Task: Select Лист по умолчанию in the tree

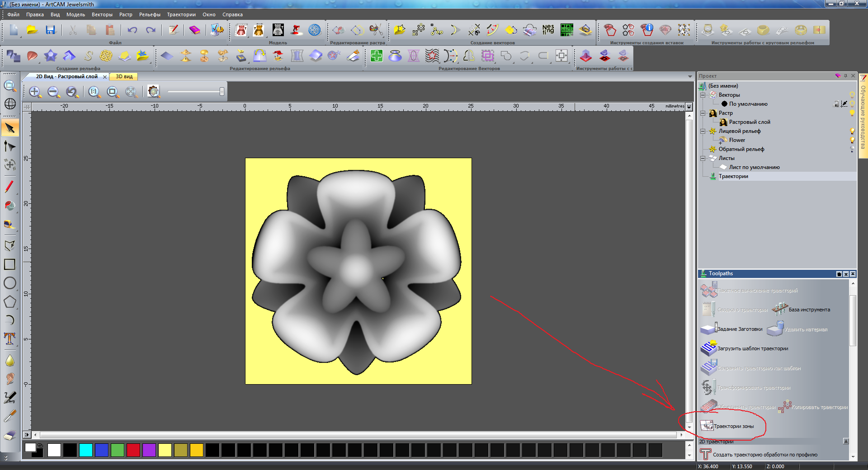Action: [x=754, y=167]
